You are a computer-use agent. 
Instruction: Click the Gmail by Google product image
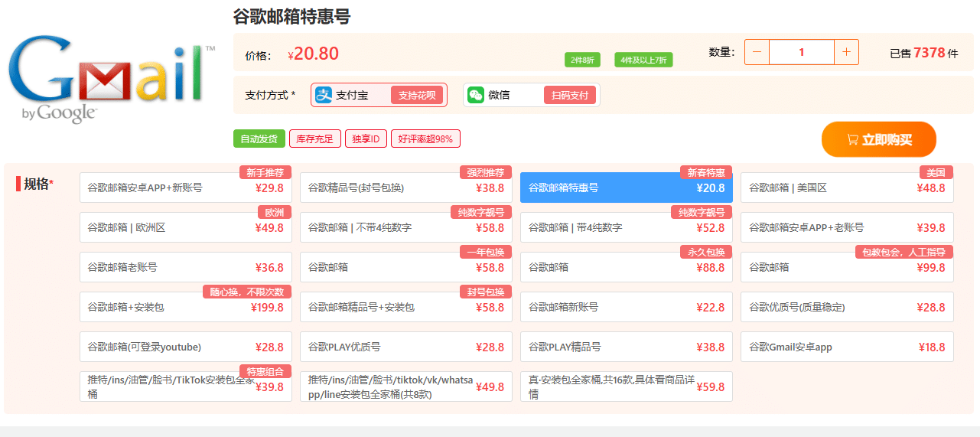point(113,80)
